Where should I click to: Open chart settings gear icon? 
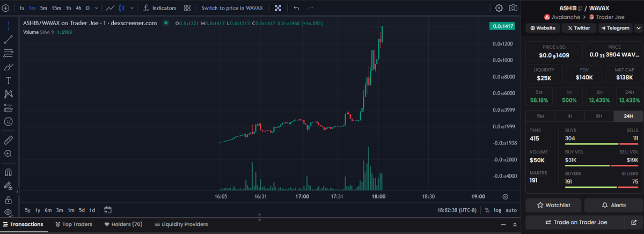tap(499, 8)
